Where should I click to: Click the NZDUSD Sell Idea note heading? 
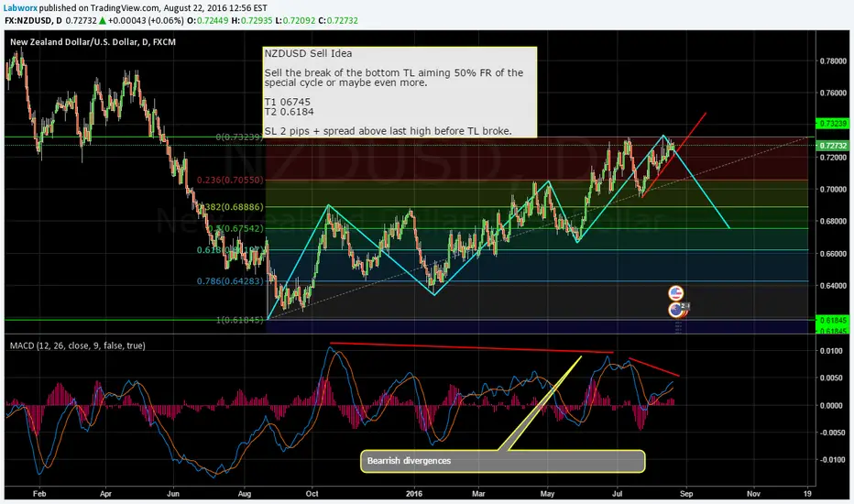tap(308, 53)
